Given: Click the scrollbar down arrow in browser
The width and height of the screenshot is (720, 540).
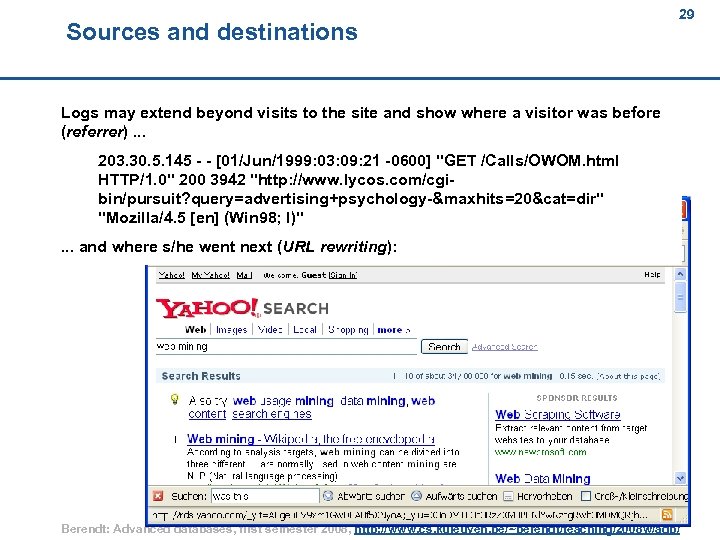Looking at the screenshot, I should tap(680, 478).
